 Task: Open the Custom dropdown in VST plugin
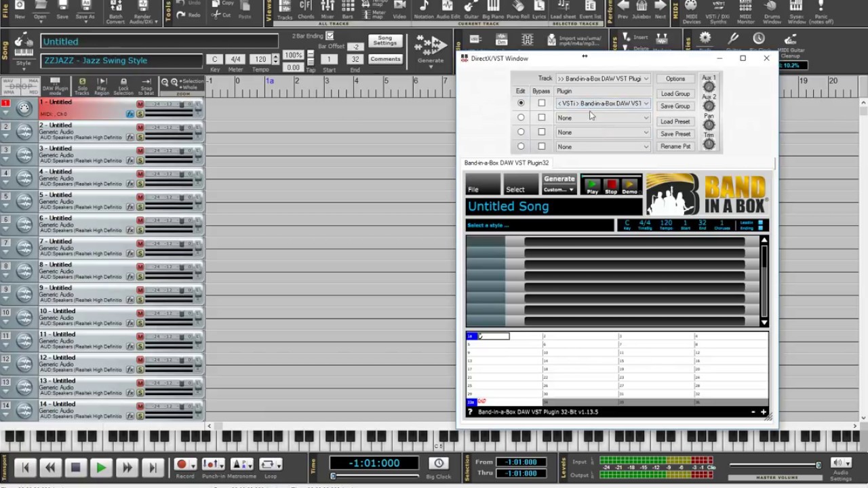559,190
